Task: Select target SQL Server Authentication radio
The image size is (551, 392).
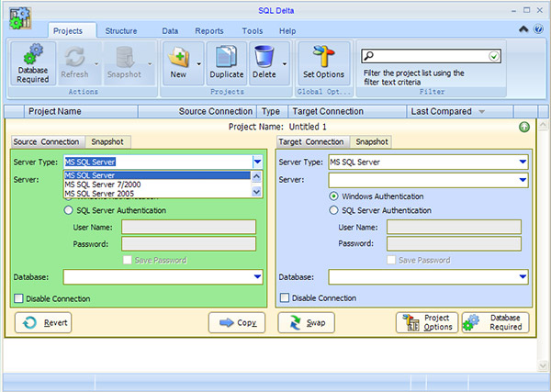Action: coord(333,210)
